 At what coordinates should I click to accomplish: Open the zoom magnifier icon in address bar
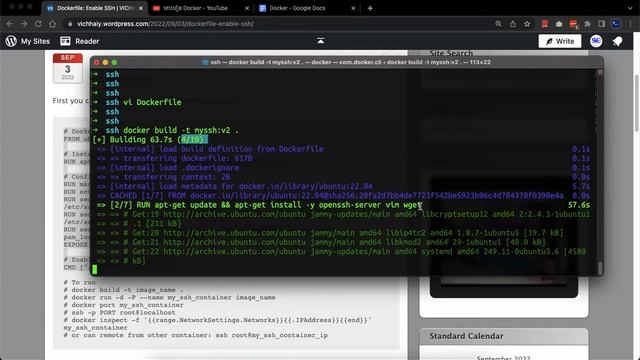(498, 24)
